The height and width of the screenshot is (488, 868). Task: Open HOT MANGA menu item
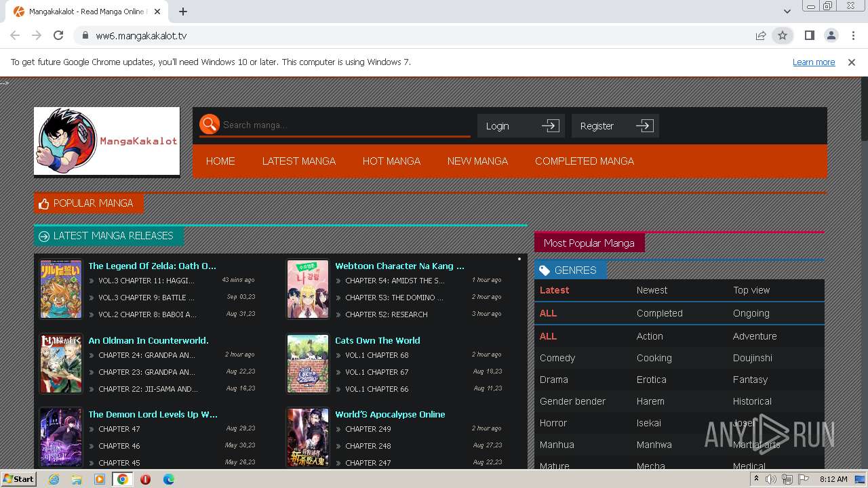[x=391, y=161]
